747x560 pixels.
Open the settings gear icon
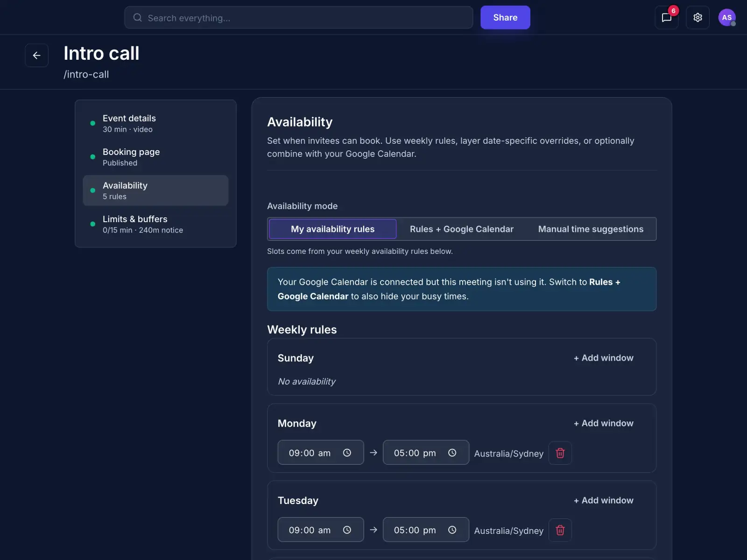point(698,18)
